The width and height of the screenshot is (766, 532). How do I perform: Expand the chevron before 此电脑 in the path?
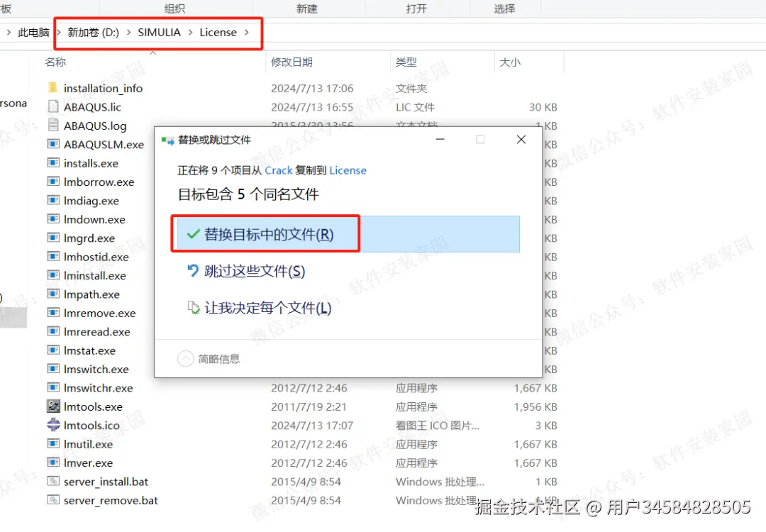9,32
